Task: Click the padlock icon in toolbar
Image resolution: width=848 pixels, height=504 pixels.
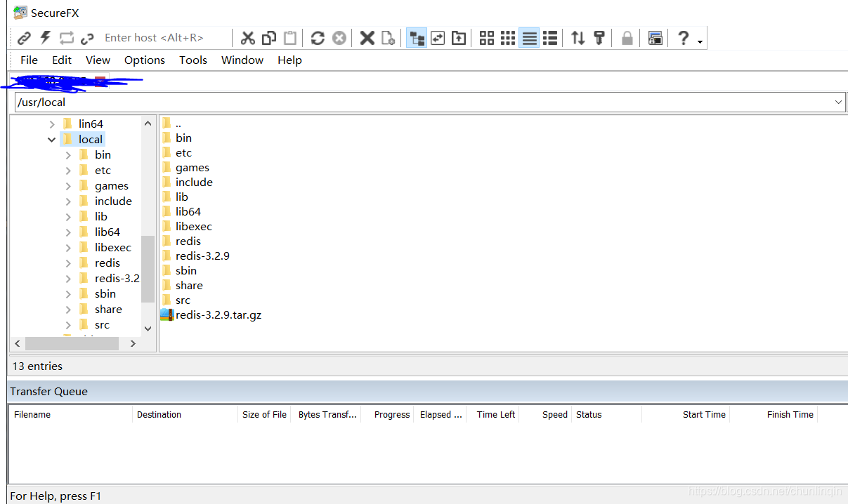Action: (627, 38)
